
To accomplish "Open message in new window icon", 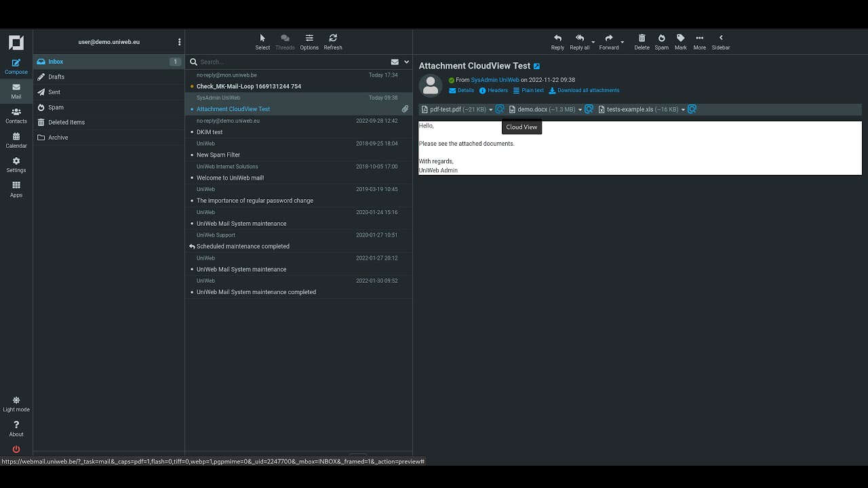I will tap(537, 66).
